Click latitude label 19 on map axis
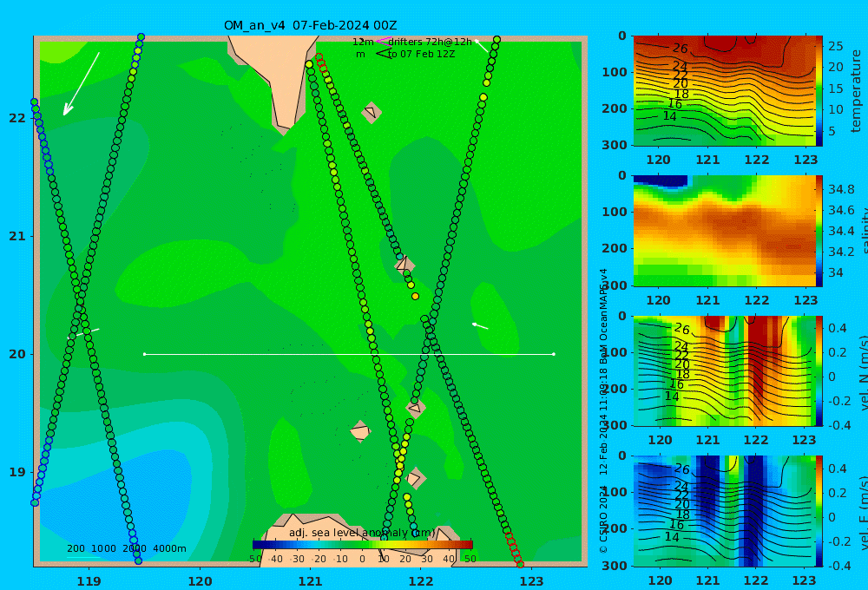The image size is (868, 590). 17,472
